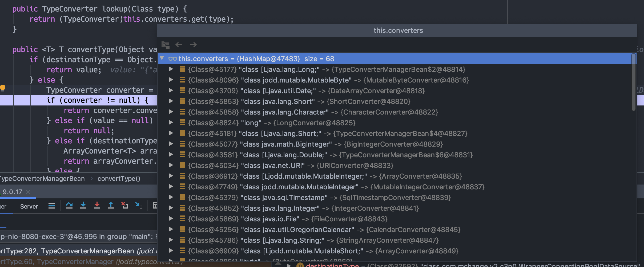Switch to the Server tab

29,206
